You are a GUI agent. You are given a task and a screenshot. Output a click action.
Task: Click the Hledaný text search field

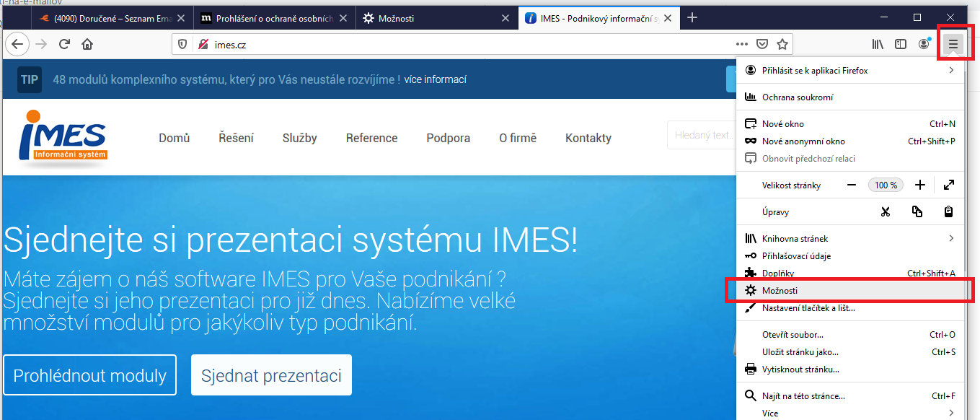point(702,135)
